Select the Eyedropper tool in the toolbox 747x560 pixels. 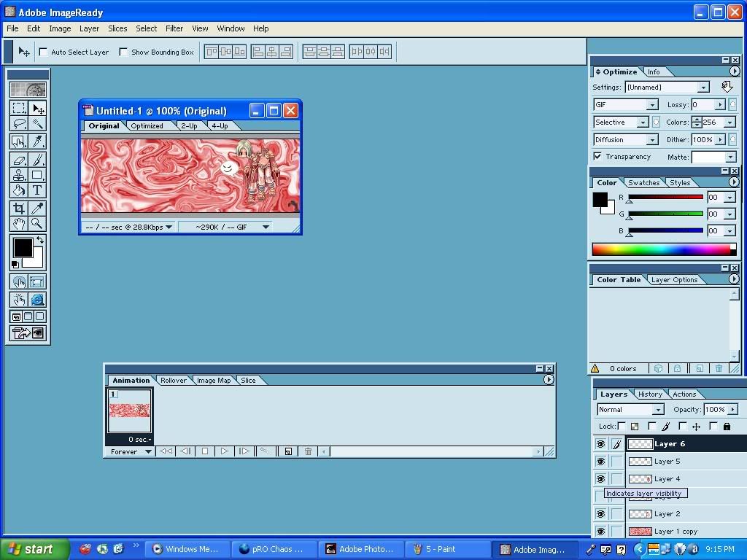[37, 208]
